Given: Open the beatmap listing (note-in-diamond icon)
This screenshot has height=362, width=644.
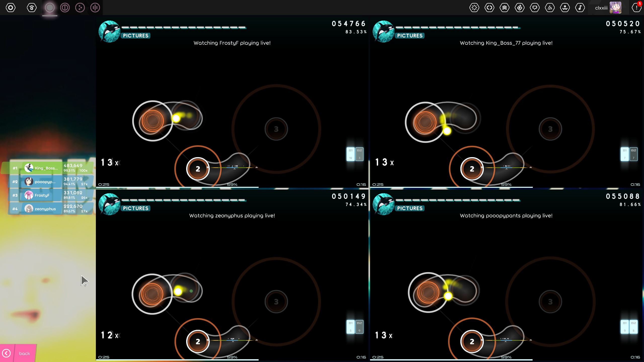Looking at the screenshot, I should [519, 8].
